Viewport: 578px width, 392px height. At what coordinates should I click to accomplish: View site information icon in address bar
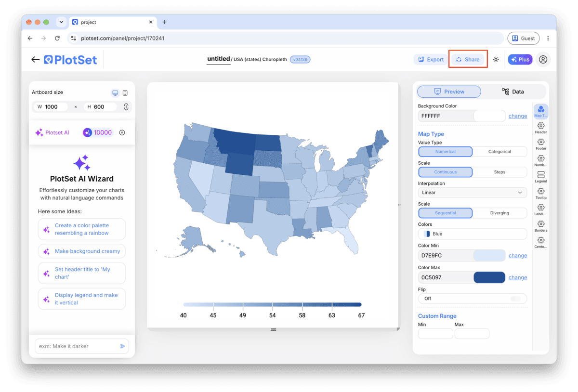tap(74, 38)
